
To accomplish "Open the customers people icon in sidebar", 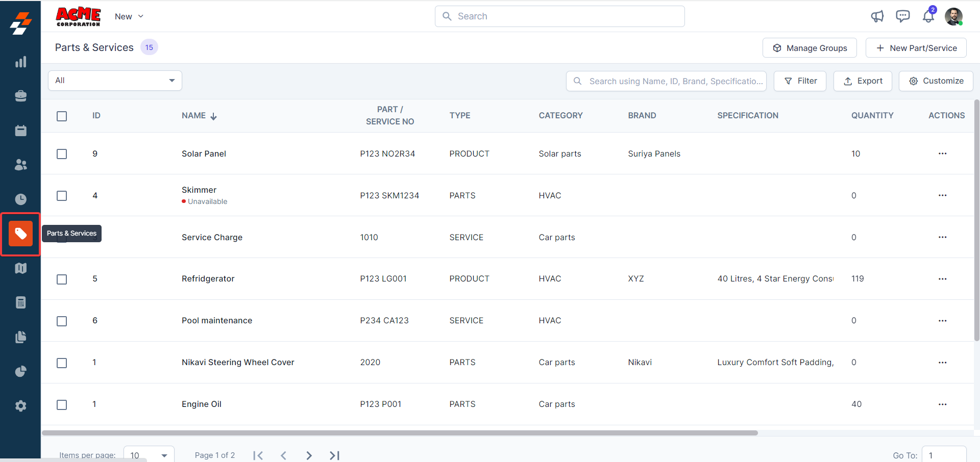I will [x=20, y=165].
